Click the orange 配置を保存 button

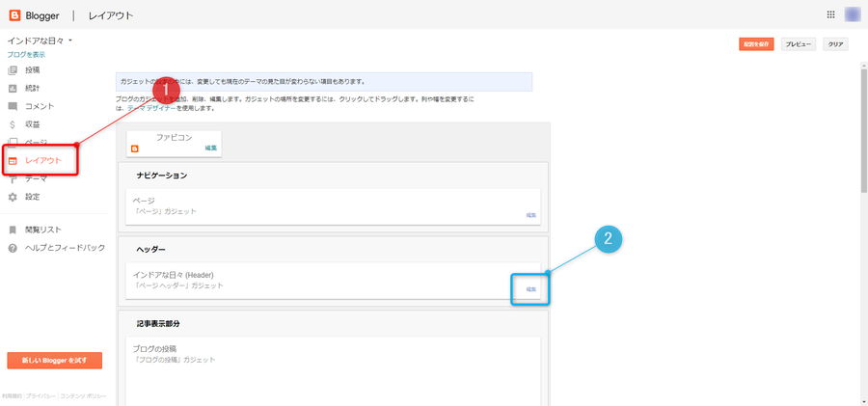[x=756, y=44]
